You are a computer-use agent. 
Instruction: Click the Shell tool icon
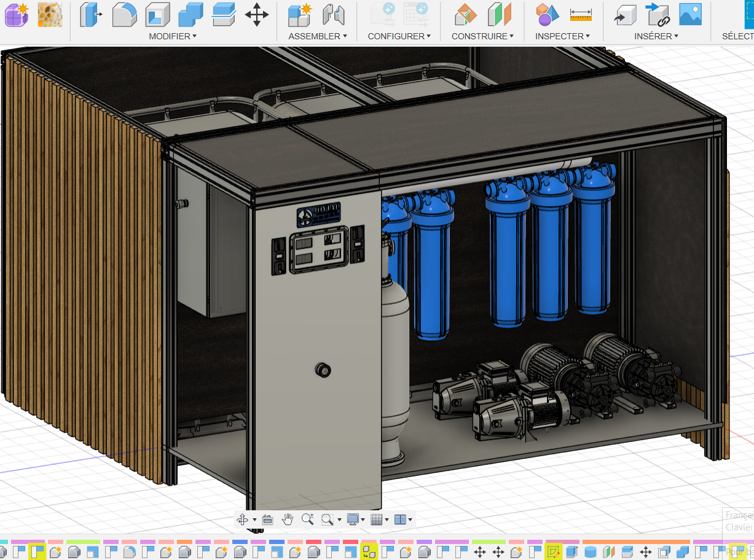(x=157, y=14)
